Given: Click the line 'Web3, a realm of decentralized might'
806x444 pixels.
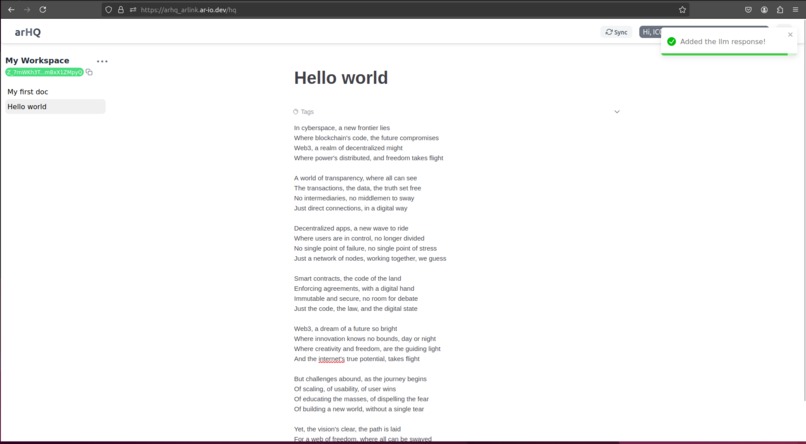Looking at the screenshot, I should point(348,147).
